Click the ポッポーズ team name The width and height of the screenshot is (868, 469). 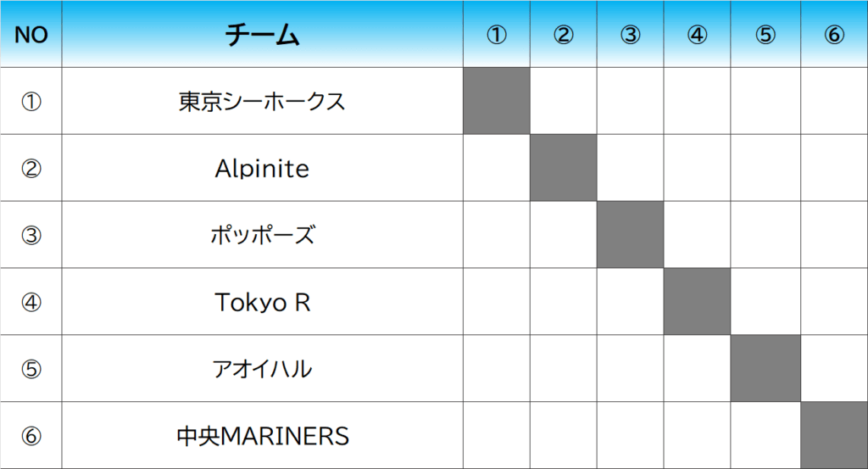tap(262, 236)
